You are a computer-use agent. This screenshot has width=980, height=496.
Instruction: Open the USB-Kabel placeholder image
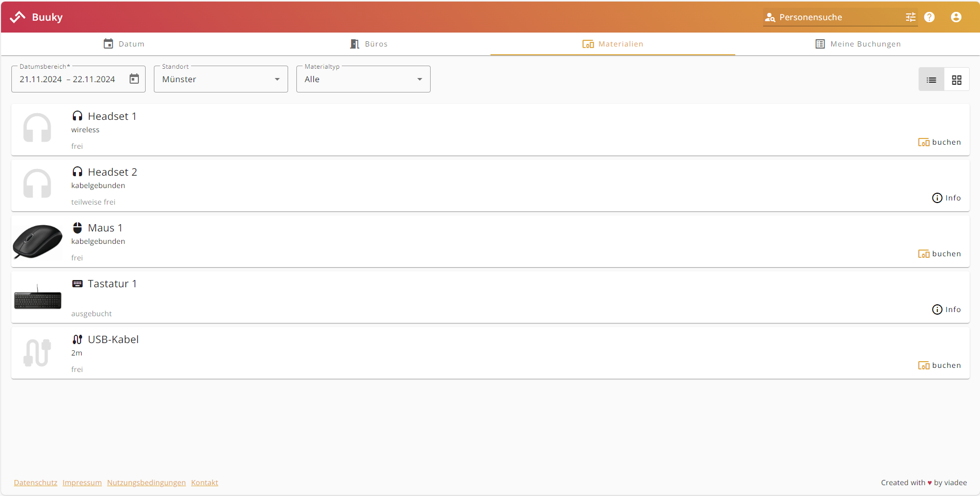(37, 352)
